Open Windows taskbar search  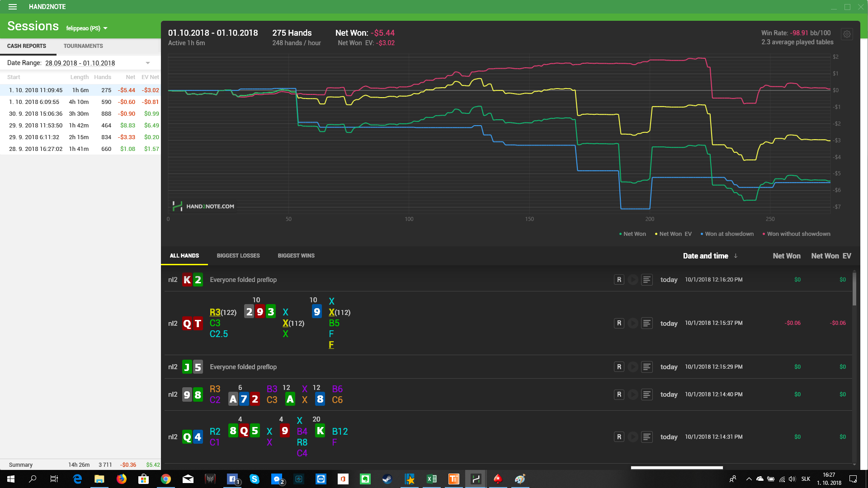tap(33, 479)
